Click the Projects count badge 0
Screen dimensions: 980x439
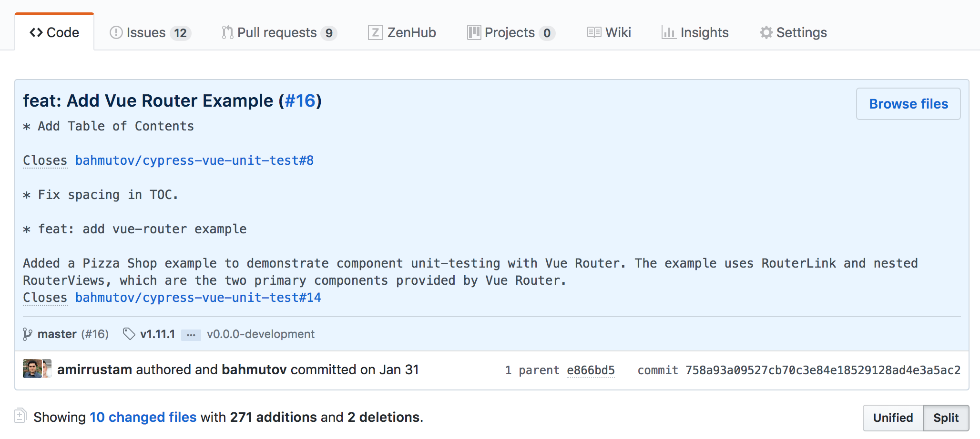point(547,33)
